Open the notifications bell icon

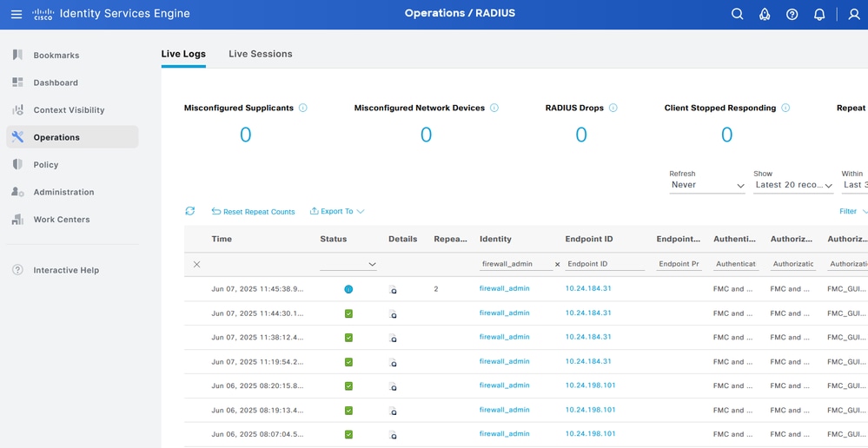[819, 15]
